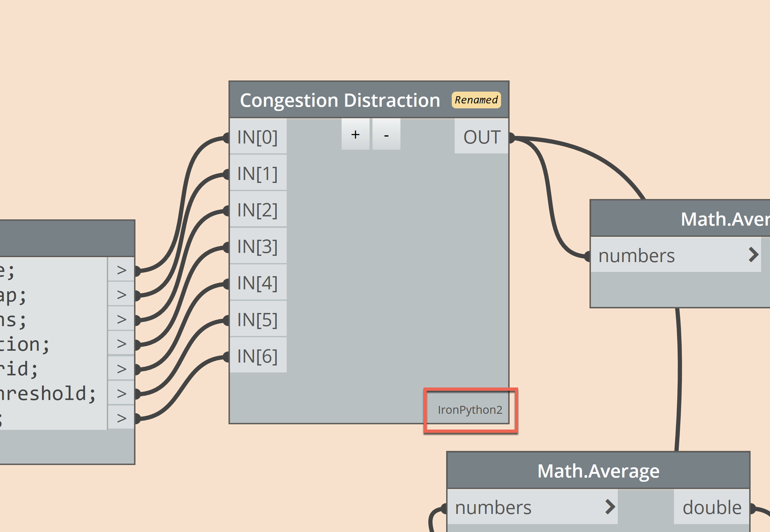Click output arrow next to 'hreshold;' line
This screenshot has height=532, width=770.
[121, 394]
